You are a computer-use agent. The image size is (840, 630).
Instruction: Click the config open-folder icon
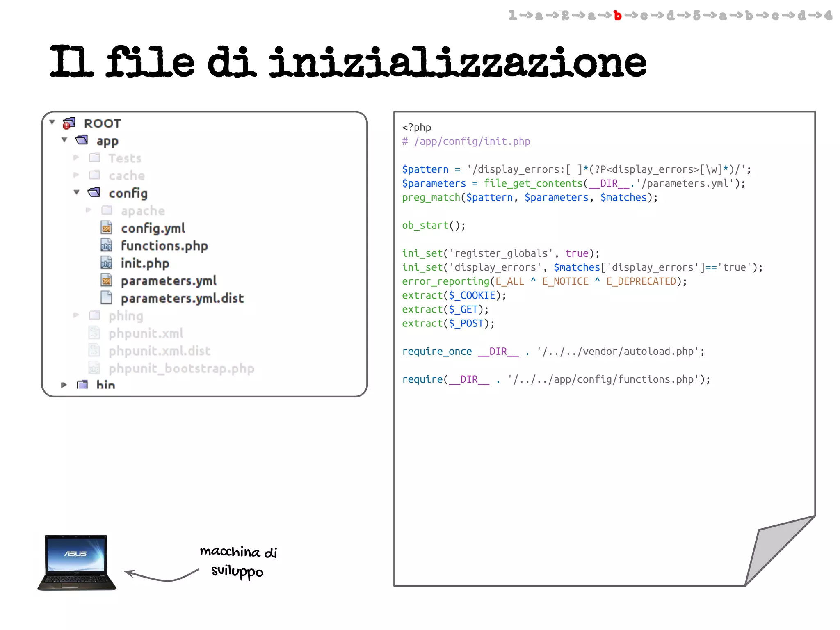[94, 192]
